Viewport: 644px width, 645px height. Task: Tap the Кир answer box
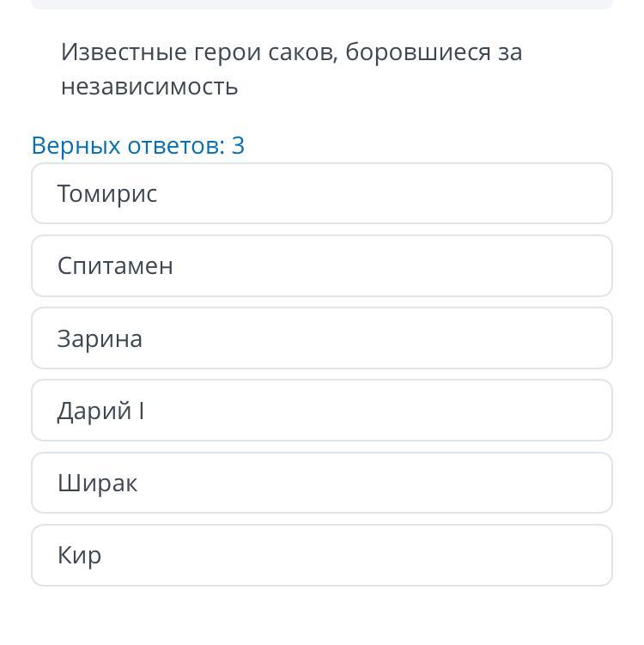point(321,555)
